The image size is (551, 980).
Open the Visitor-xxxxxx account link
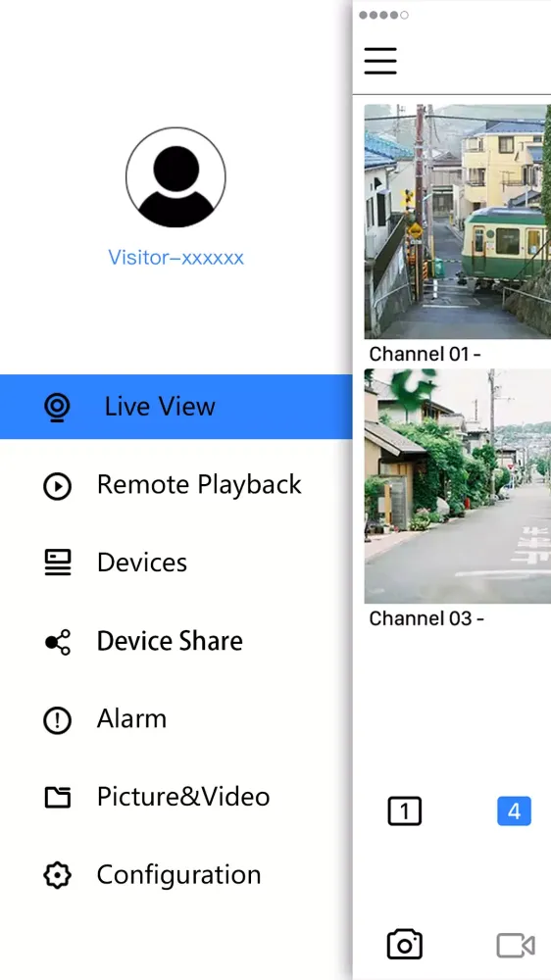point(175,257)
